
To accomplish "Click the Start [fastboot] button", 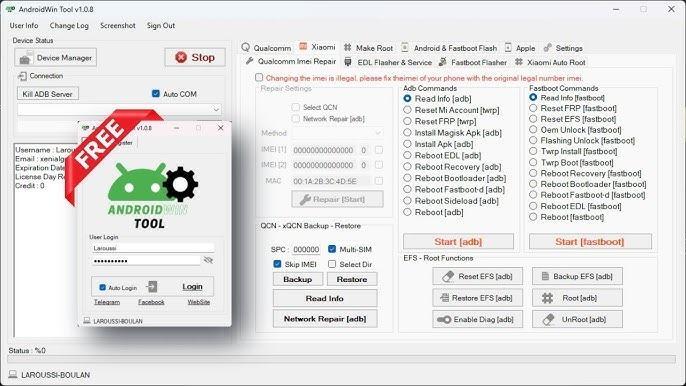I will pos(590,242).
